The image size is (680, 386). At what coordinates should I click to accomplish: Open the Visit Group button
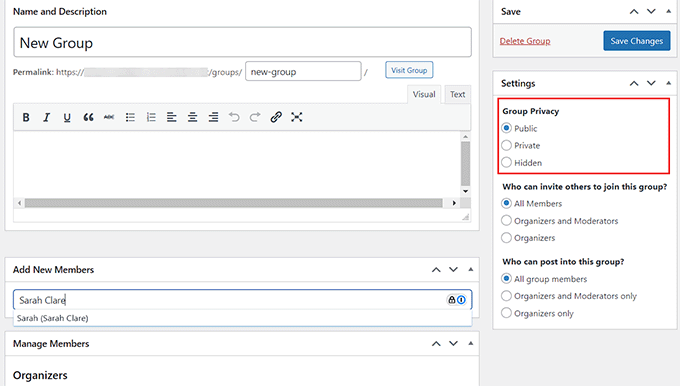coord(409,70)
